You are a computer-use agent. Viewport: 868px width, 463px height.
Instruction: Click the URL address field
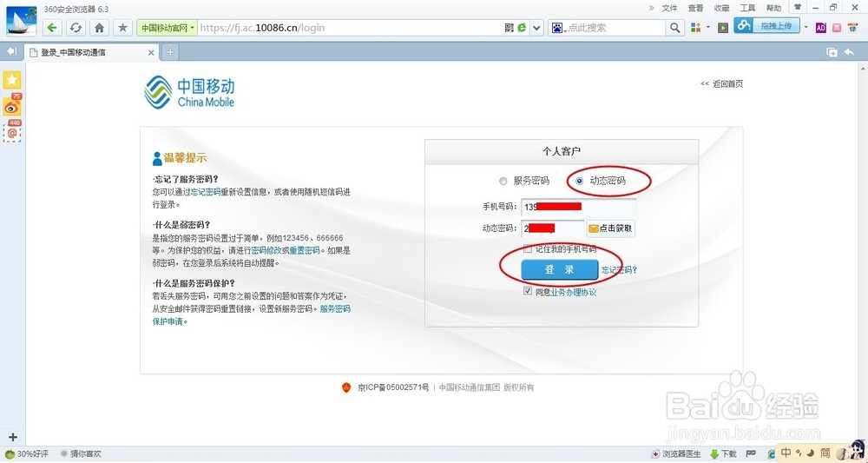click(350, 28)
